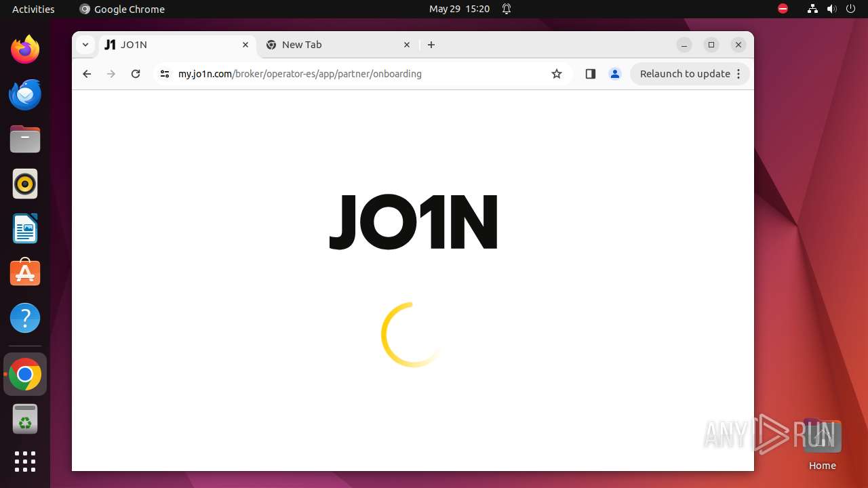Open the Chrome side panel
This screenshot has width=868, height=488.
pyautogui.click(x=590, y=74)
